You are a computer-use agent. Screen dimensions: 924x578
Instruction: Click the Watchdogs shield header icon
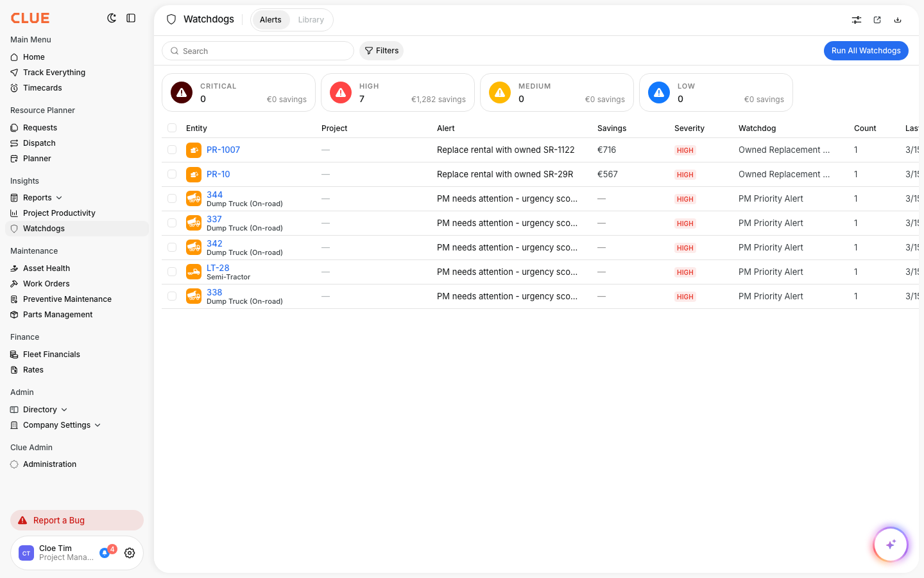coord(171,19)
